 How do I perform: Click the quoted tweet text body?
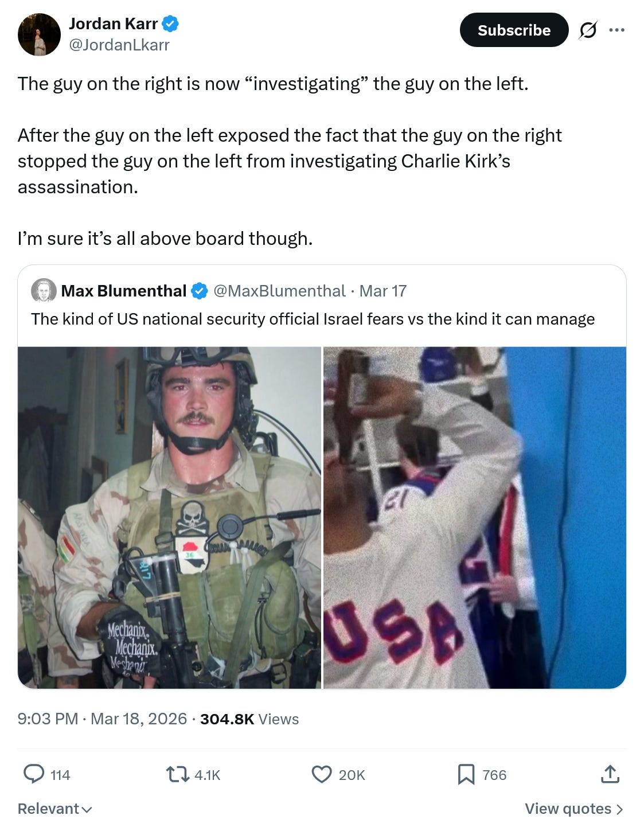point(313,319)
